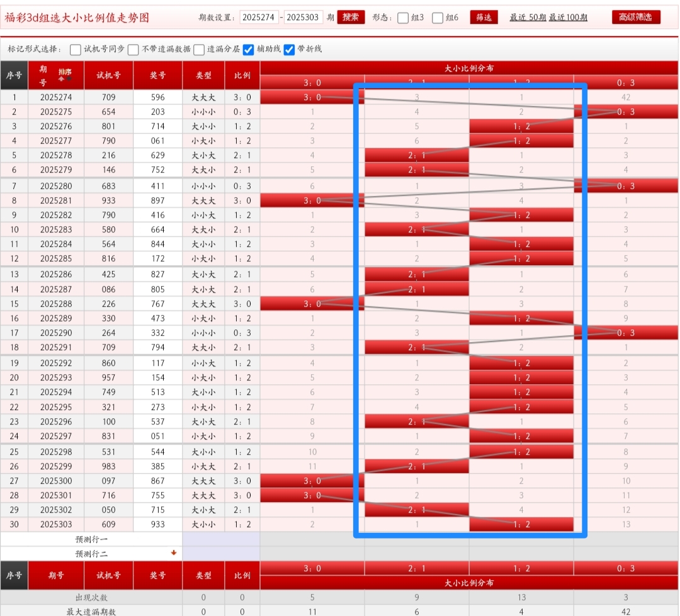Image resolution: width=680 pixels, height=616 pixels.
Task: Click top 类型 column header
Action: coord(203,75)
